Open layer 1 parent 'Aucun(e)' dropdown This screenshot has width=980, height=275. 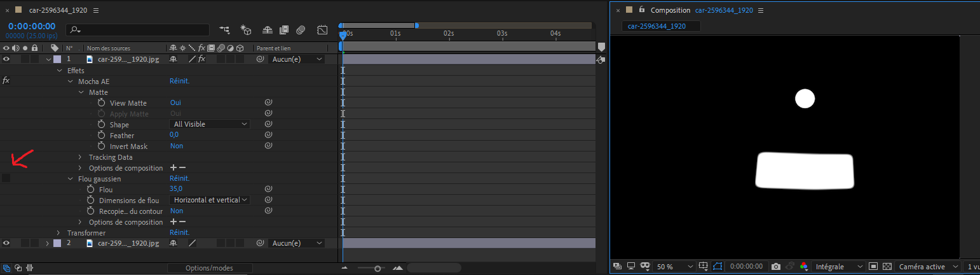click(x=296, y=59)
